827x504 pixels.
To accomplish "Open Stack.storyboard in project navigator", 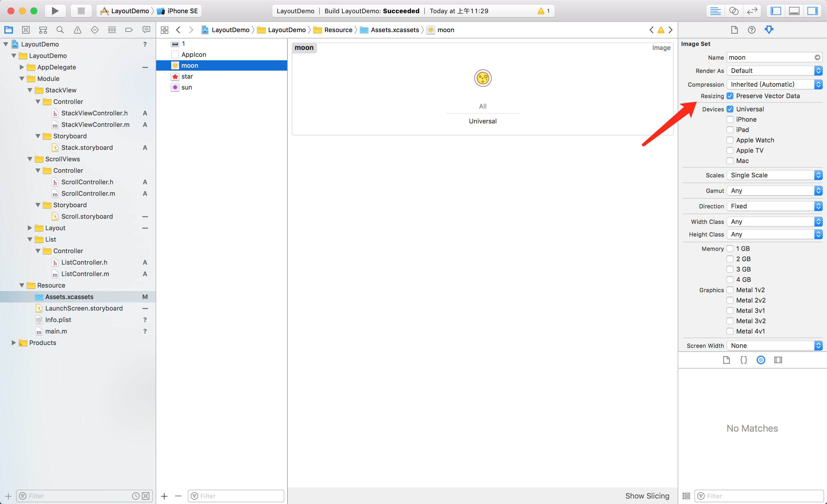I will click(87, 148).
